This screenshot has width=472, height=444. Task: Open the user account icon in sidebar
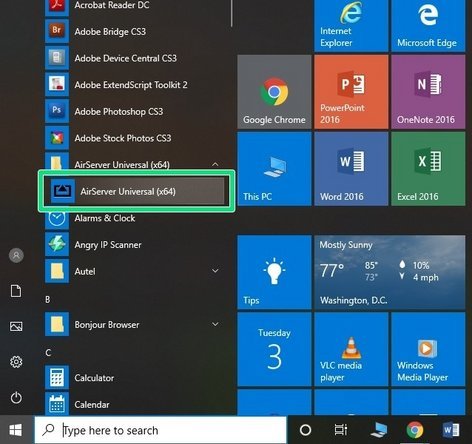pyautogui.click(x=16, y=256)
